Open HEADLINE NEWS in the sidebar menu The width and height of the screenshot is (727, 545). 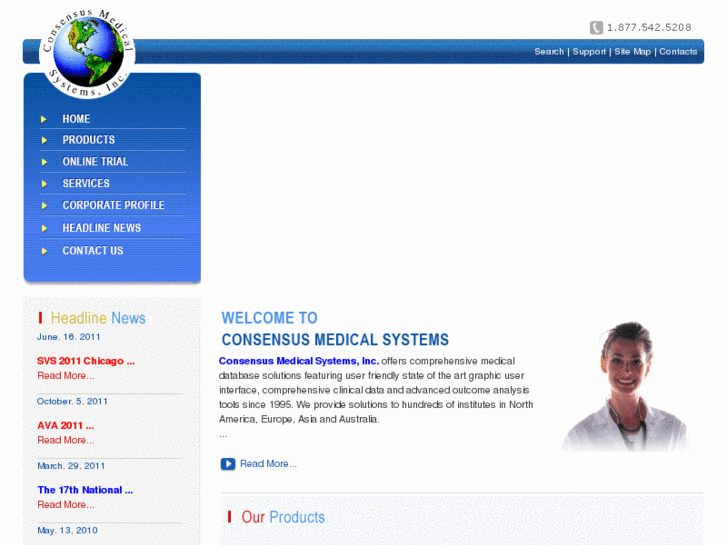102,228
